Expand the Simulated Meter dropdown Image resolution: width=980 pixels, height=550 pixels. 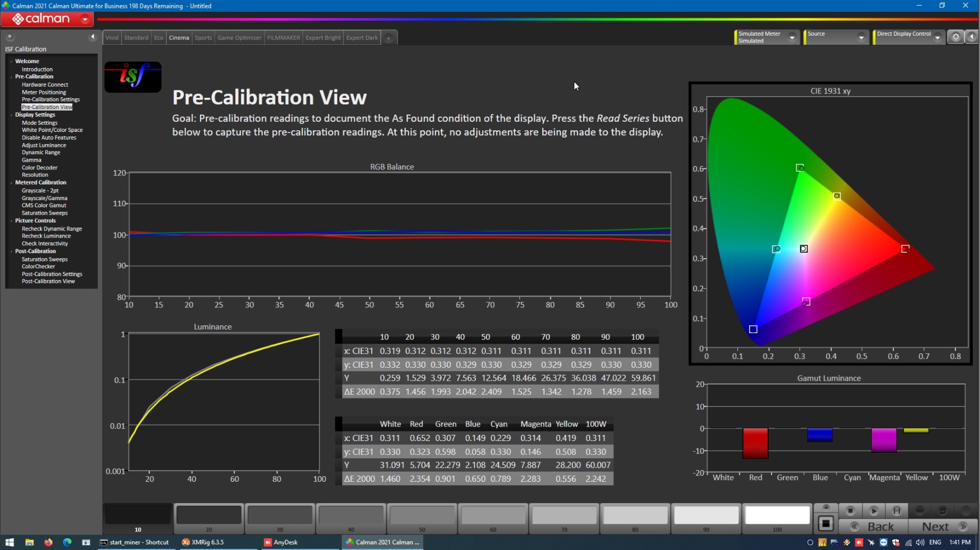click(792, 37)
